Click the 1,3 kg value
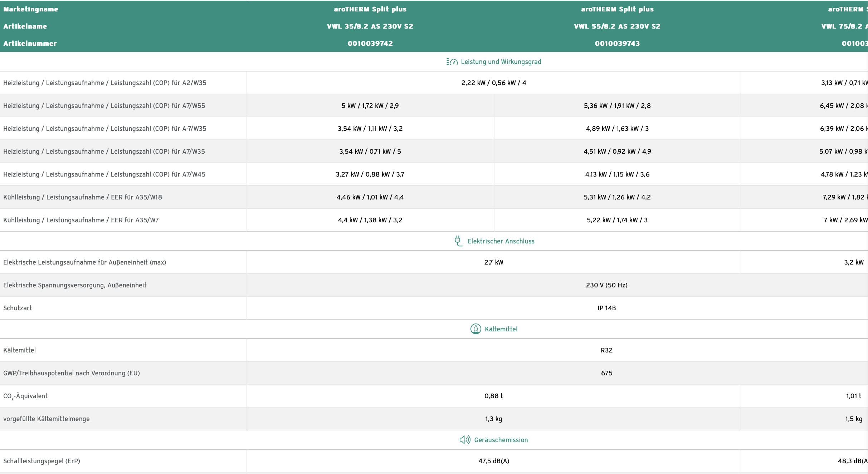Screen dimensions: 868x474 [x=494, y=419]
